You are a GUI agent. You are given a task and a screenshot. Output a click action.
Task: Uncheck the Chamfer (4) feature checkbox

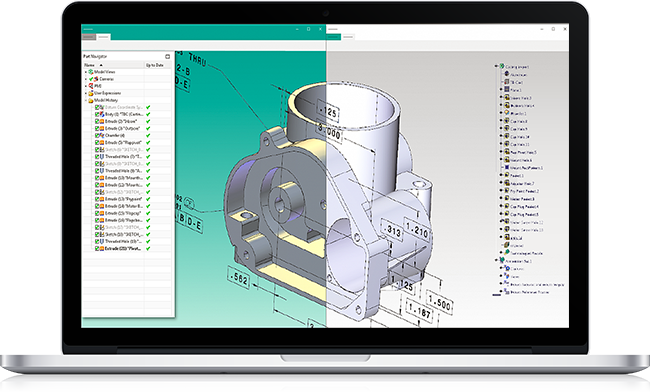[97, 136]
